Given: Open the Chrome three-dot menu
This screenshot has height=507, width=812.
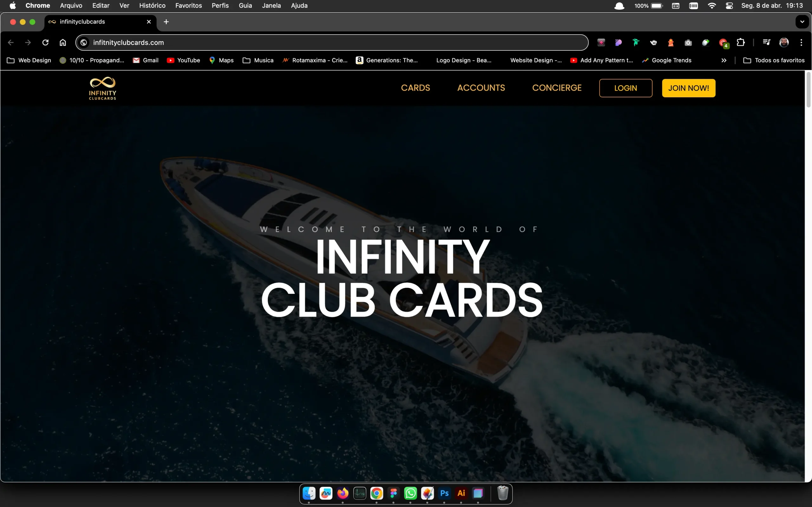Looking at the screenshot, I should 801,42.
